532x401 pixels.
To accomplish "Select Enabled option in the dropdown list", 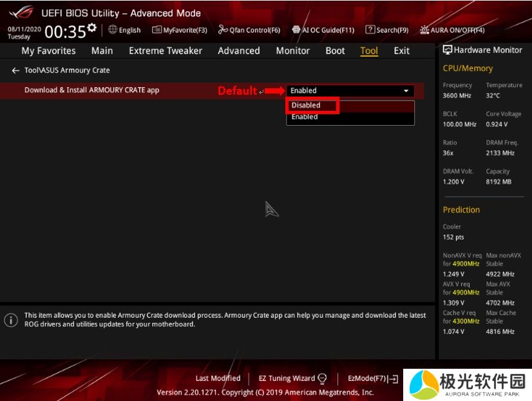I will (305, 117).
